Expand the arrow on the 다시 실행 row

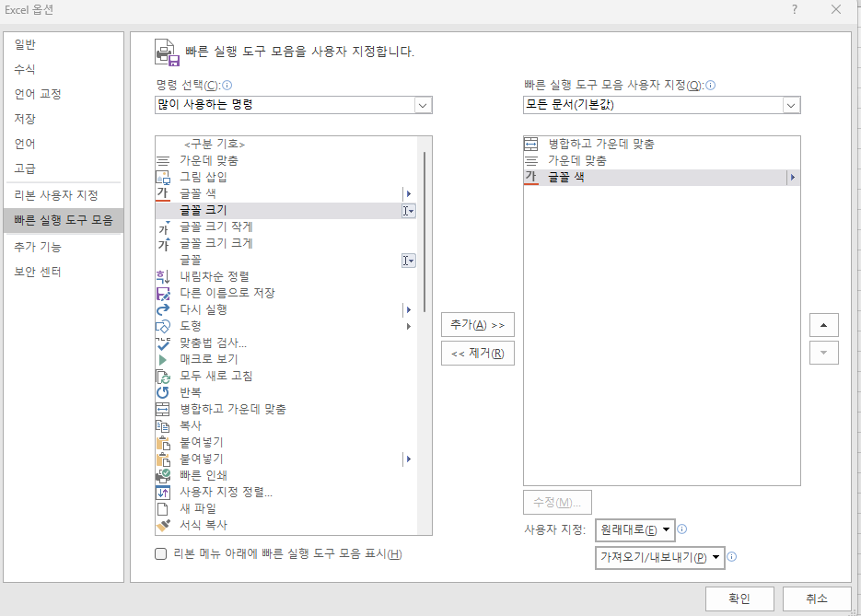pos(408,309)
